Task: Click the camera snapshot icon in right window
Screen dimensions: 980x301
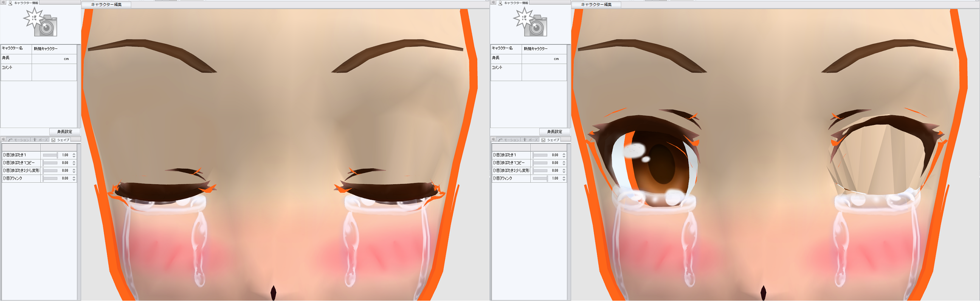Action: point(530,22)
